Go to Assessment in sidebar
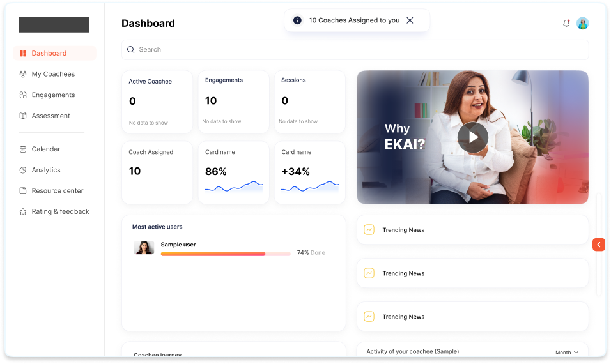The width and height of the screenshot is (611, 364). [50, 116]
